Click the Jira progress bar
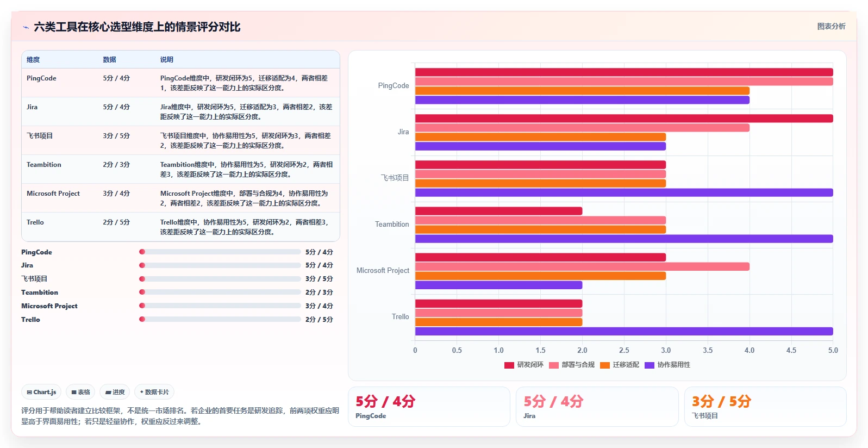The height and width of the screenshot is (448, 868). (220, 265)
